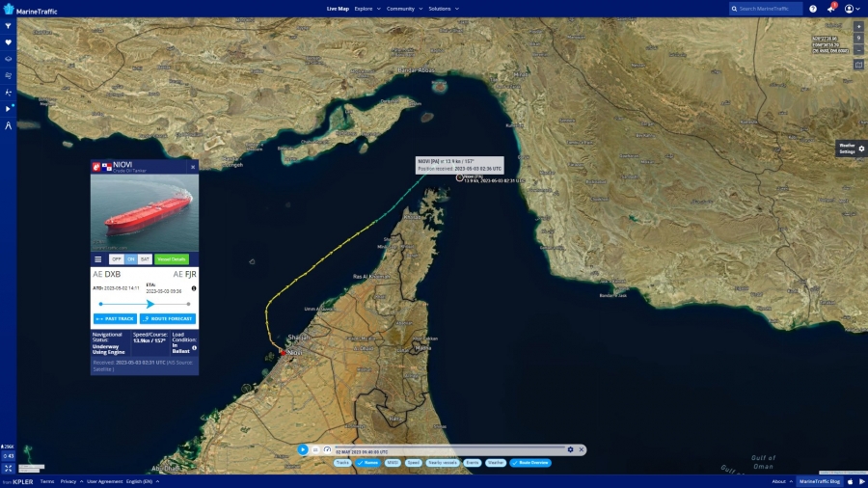Open the user account dropdown
Image resolution: width=868 pixels, height=488 pixels.
coord(852,9)
